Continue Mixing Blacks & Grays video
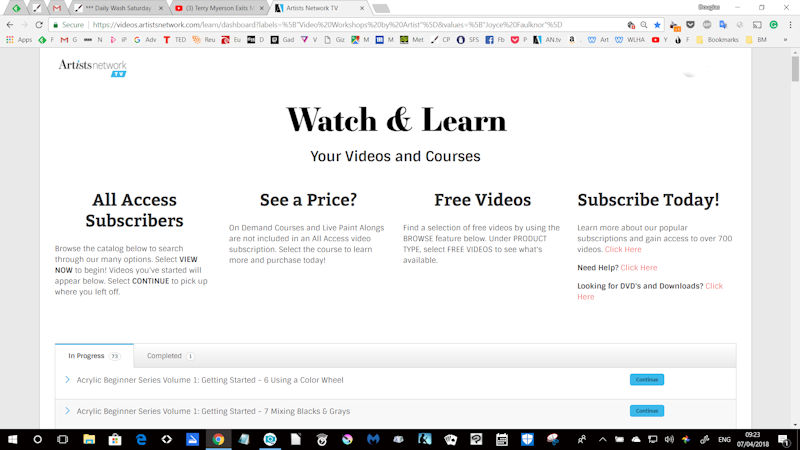Image resolution: width=800 pixels, height=450 pixels. click(x=646, y=411)
